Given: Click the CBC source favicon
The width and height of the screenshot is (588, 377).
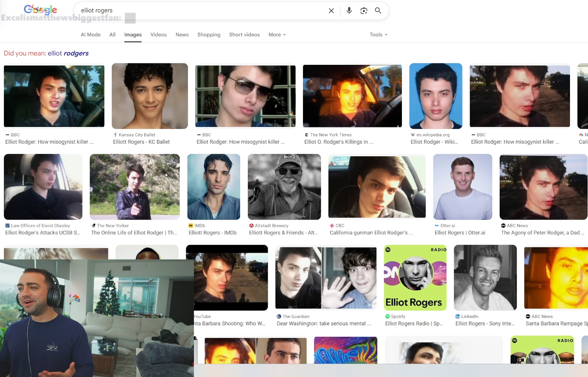Looking at the screenshot, I should (x=332, y=225).
